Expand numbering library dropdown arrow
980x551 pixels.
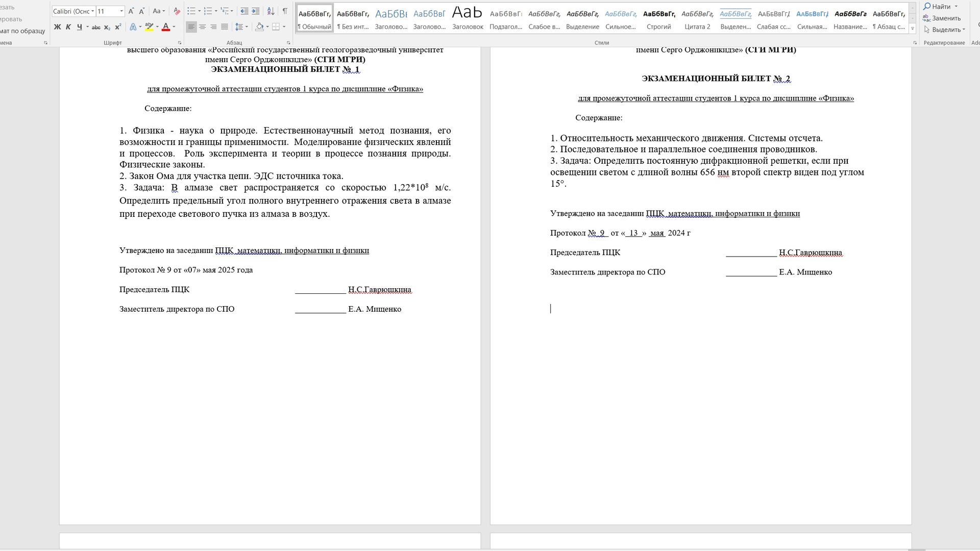coord(216,11)
